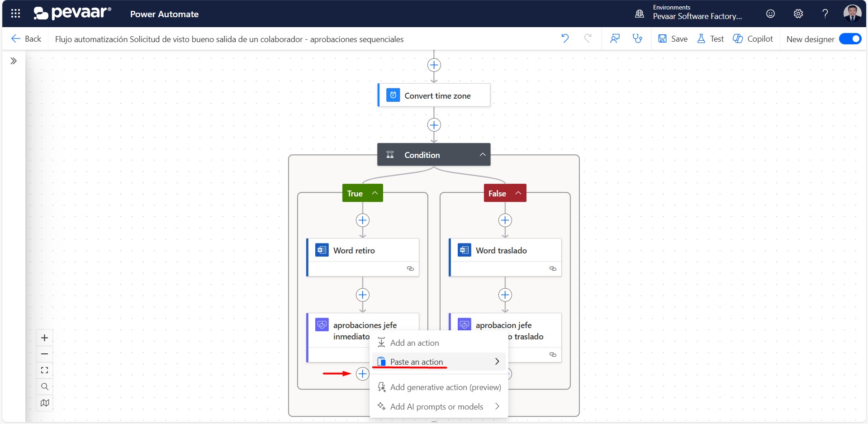Screen dimensions: 868x424
Task: Open the Condition action card
Action: (434, 155)
